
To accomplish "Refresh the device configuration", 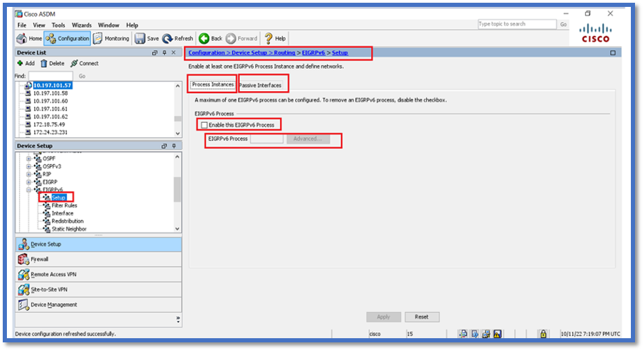I will point(178,39).
